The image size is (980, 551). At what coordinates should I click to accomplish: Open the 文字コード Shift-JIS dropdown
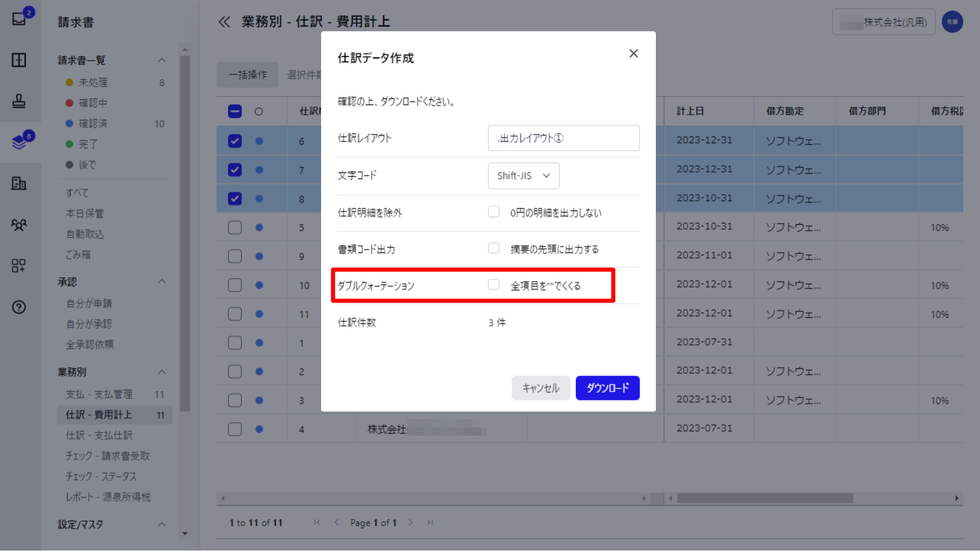(524, 176)
